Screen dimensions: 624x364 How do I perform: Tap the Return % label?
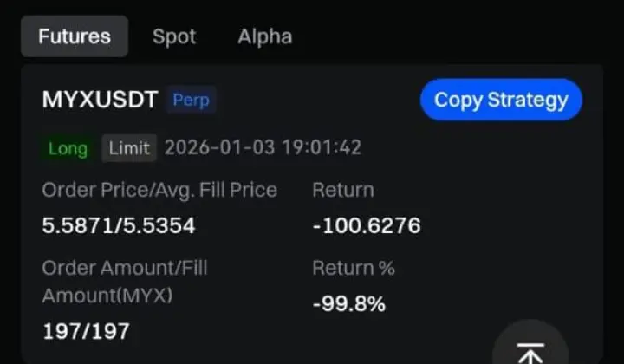(x=354, y=268)
